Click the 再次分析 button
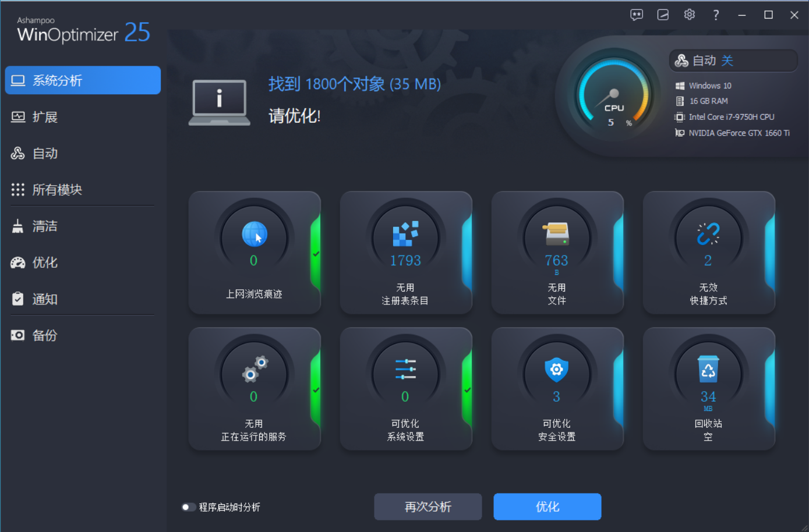809x532 pixels. click(428, 507)
